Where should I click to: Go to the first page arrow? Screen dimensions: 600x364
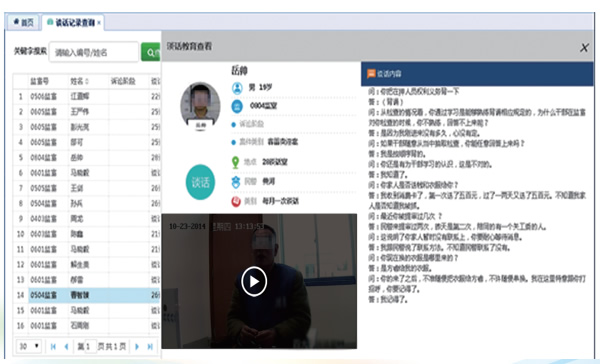click(53, 347)
